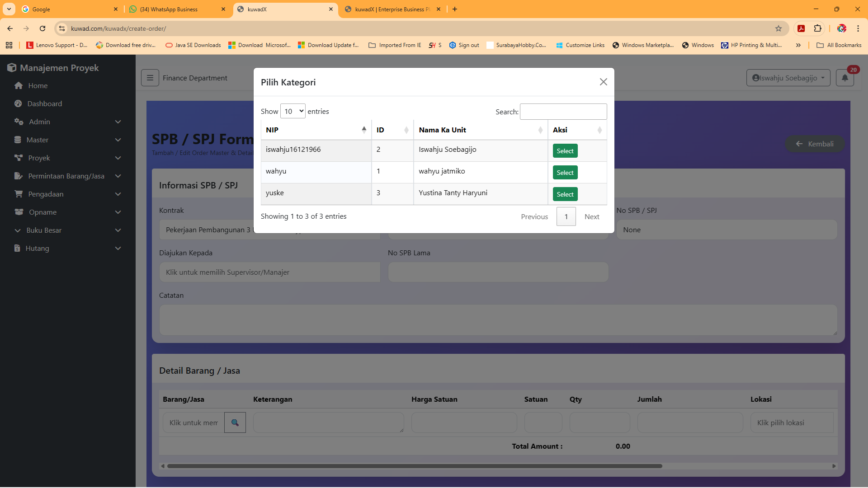Click the No SPB Lama field
Screen dimensions: 868x488
[x=498, y=272]
